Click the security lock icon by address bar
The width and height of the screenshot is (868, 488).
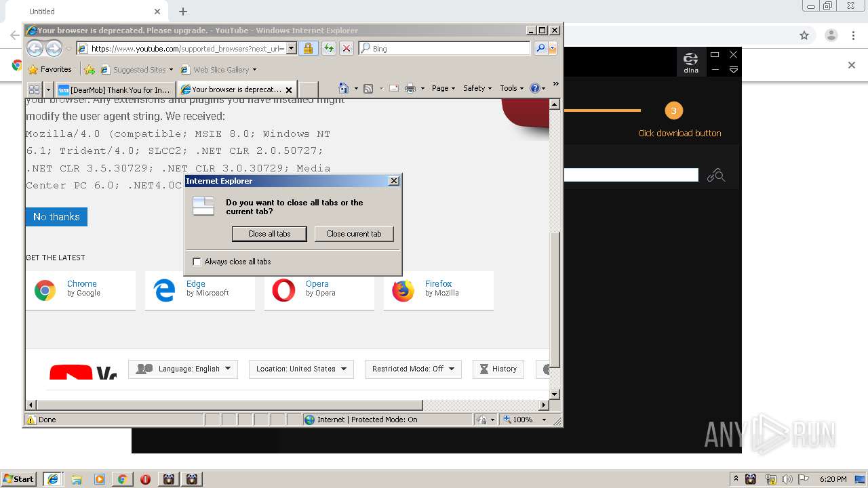coord(308,48)
